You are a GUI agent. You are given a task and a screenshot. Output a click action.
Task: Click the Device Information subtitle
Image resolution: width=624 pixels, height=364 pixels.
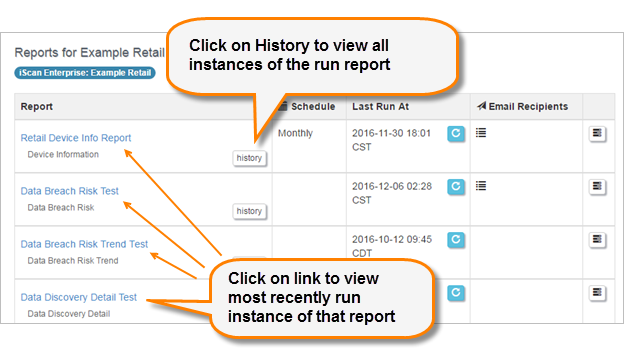(63, 154)
